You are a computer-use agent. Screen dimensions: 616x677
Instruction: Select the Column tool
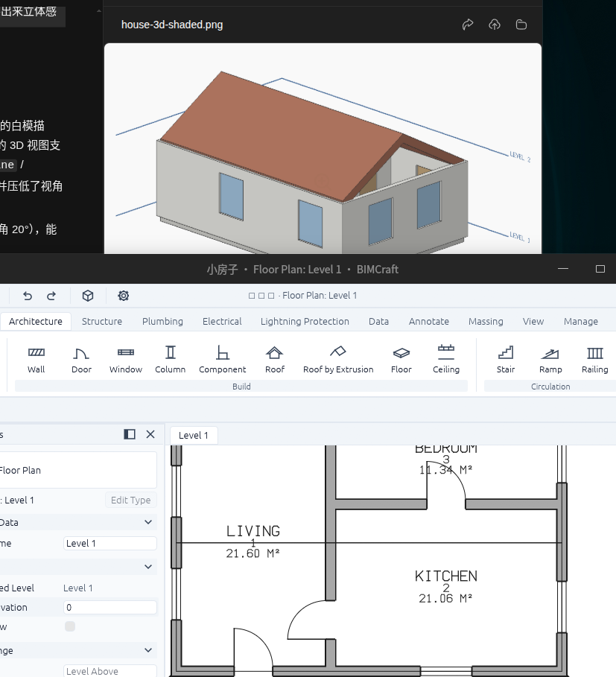pos(170,359)
